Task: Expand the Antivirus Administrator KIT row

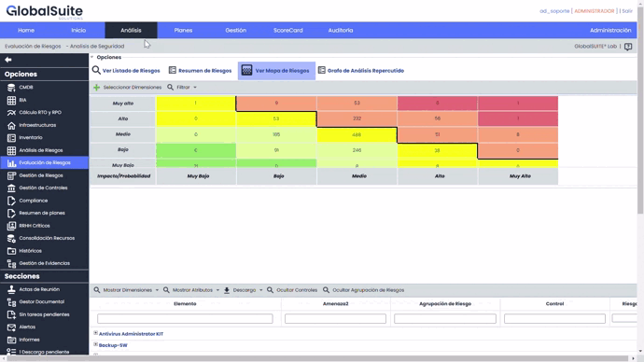Action: click(x=96, y=333)
